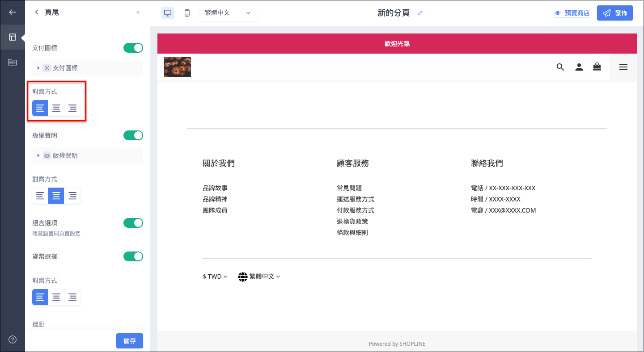The width and height of the screenshot is (644, 352).
Task: Click the 退換貨政策 footer link
Action: click(352, 222)
